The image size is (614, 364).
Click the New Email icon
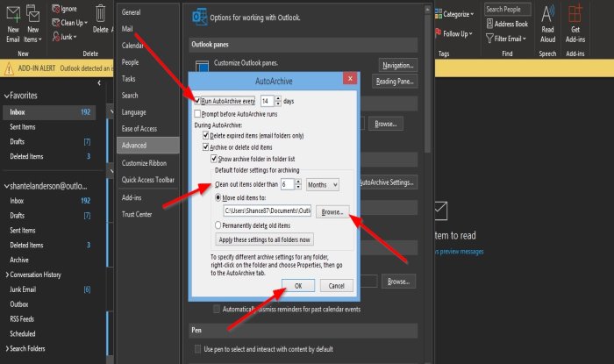coord(13,14)
